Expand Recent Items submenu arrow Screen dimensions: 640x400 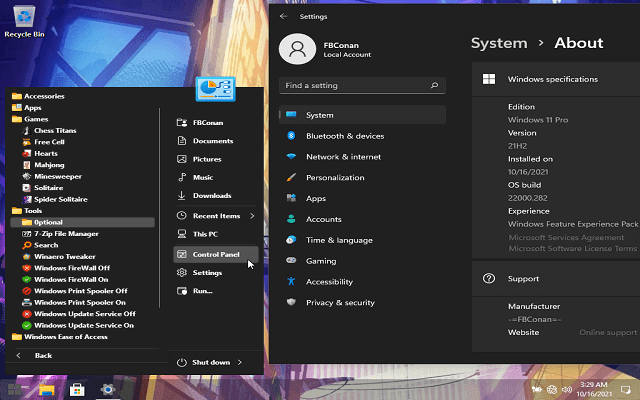tap(252, 216)
